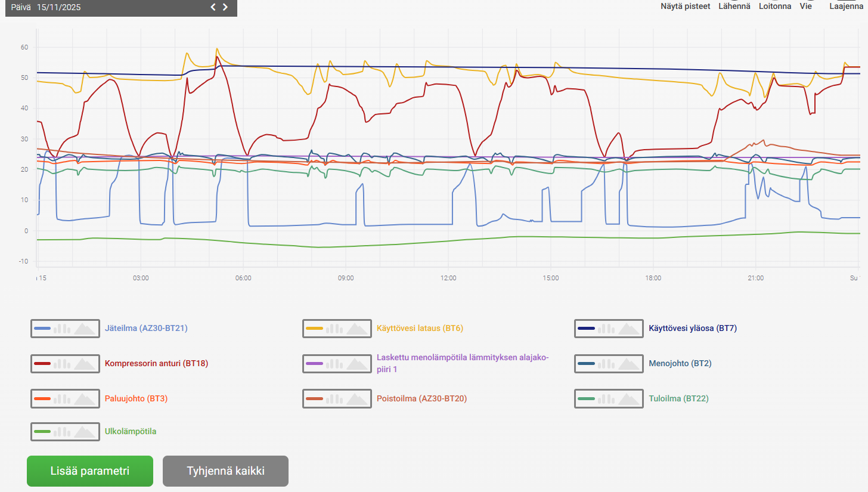868x492 pixels.
Task: Click Loitonna to zoom out
Action: (774, 6)
